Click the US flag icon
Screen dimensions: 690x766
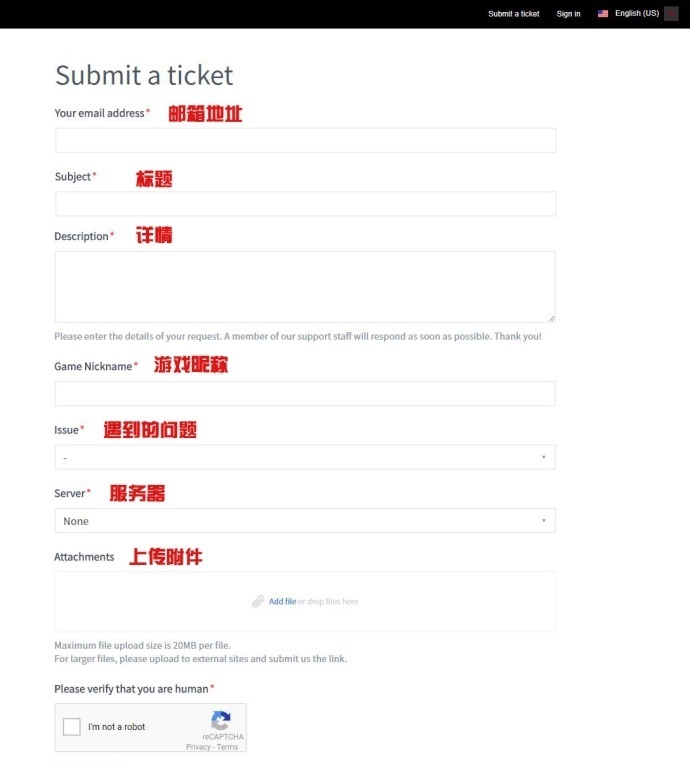(603, 14)
